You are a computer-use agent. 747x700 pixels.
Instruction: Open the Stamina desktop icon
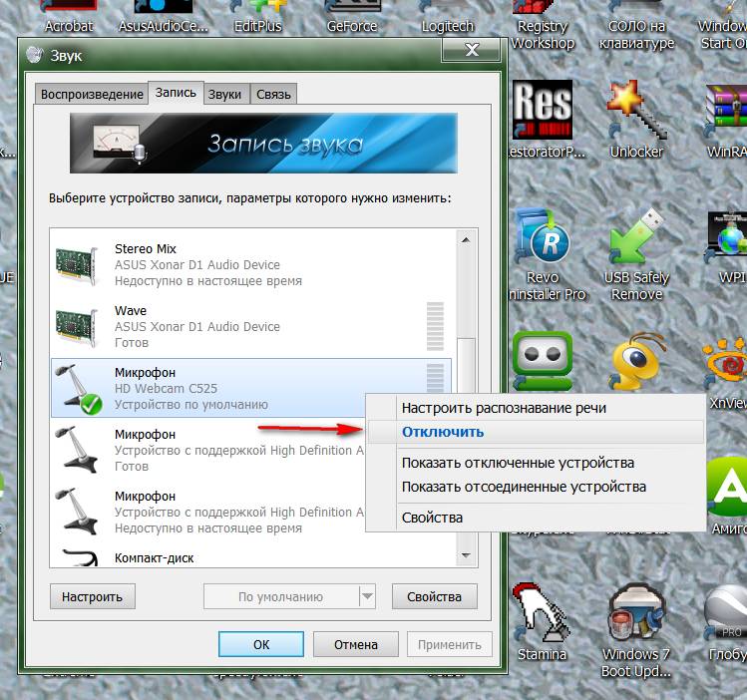[542, 613]
